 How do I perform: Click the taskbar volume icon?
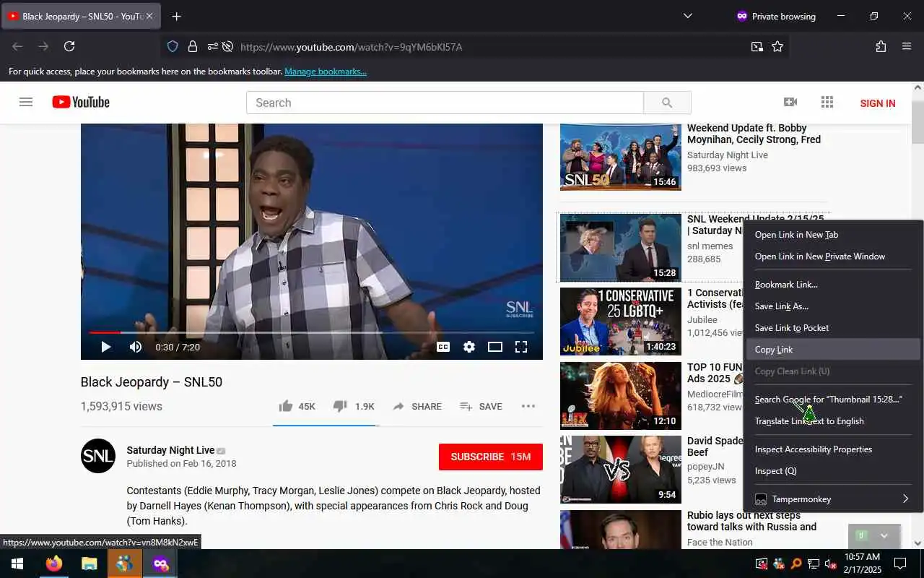point(831,564)
